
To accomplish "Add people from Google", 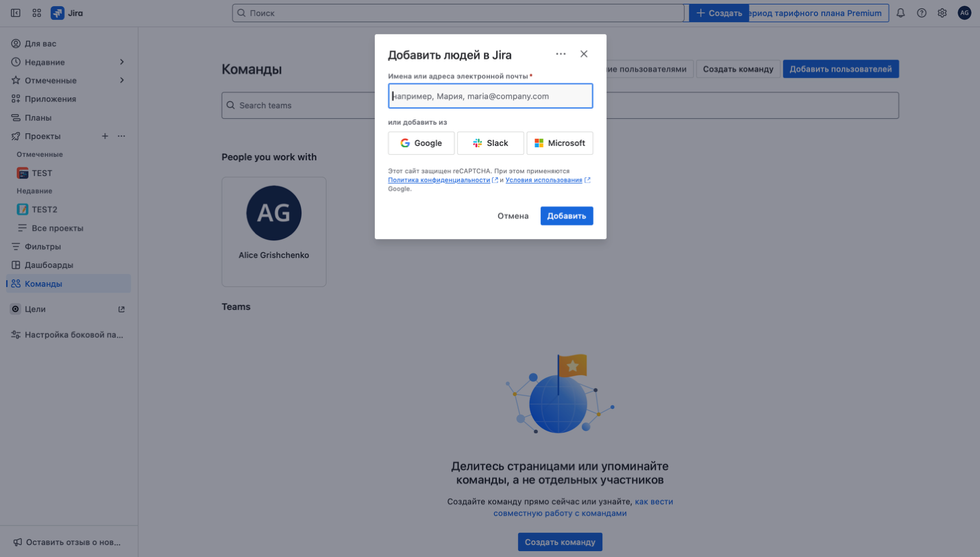I will coord(421,143).
